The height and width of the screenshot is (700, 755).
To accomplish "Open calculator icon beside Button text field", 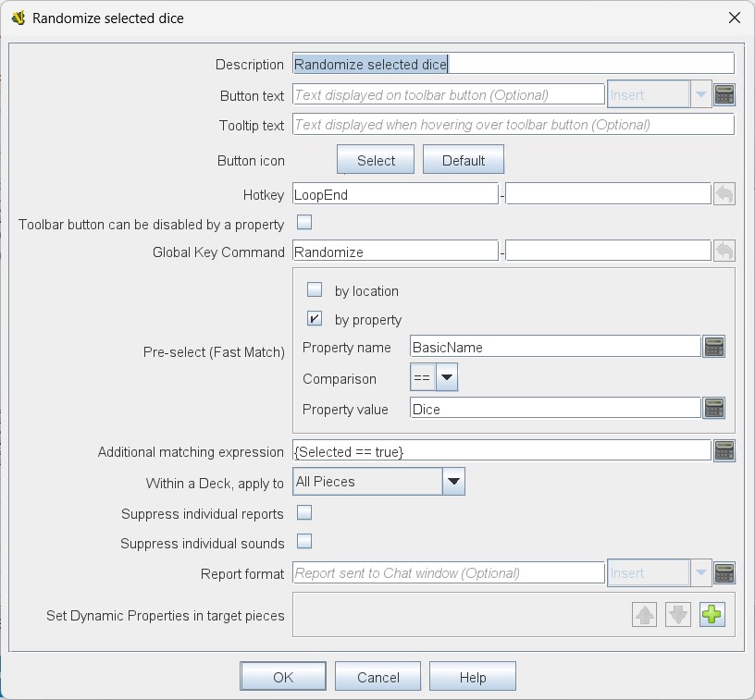I will [724, 94].
